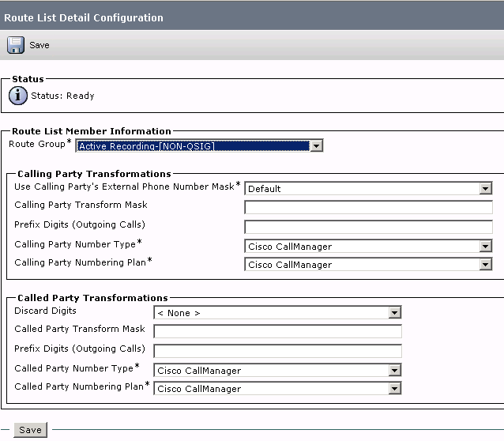Click the Save button at the bottom
The width and height of the screenshot is (504, 441).
[31, 430]
